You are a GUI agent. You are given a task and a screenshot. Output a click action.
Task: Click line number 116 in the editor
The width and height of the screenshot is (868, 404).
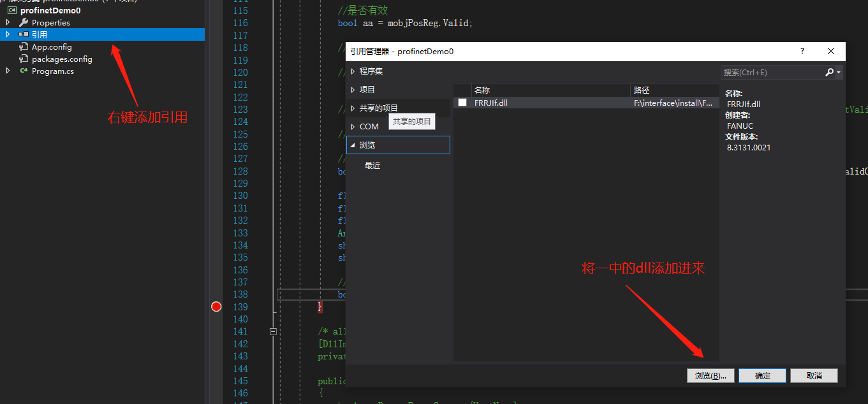(240, 23)
